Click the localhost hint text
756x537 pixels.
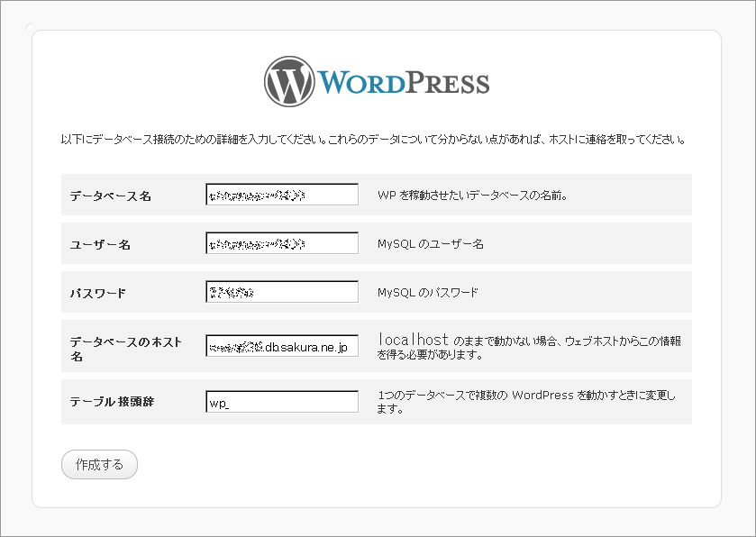(529, 347)
